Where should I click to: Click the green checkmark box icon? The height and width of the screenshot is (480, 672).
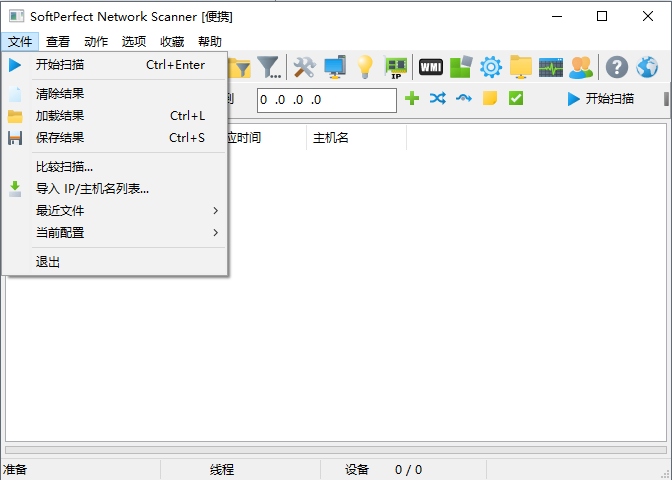point(516,99)
